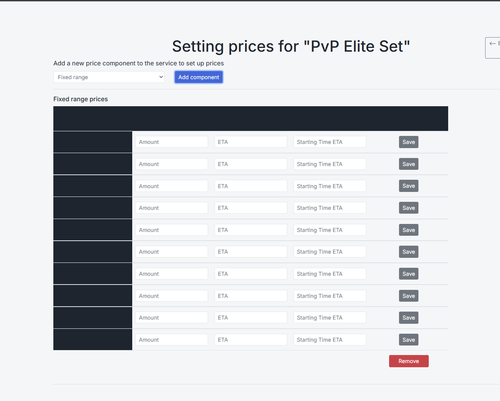The image size is (500, 401).
Task: Click the back arrow button at top right
Action: pyautogui.click(x=493, y=48)
